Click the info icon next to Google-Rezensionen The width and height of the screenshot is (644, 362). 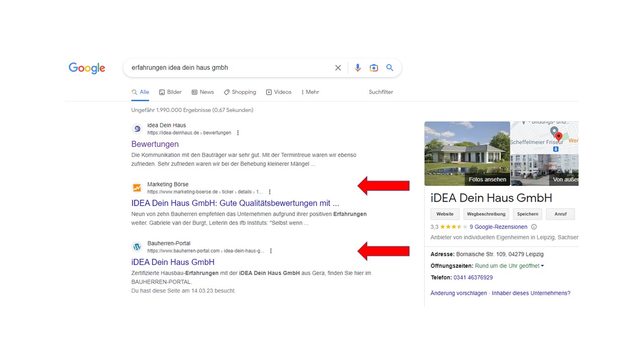tap(534, 227)
